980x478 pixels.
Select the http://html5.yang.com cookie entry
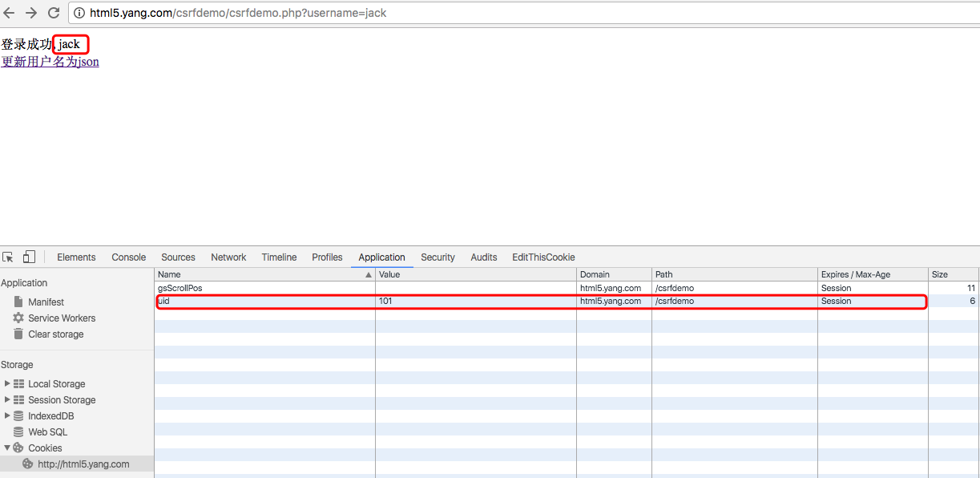click(x=83, y=464)
